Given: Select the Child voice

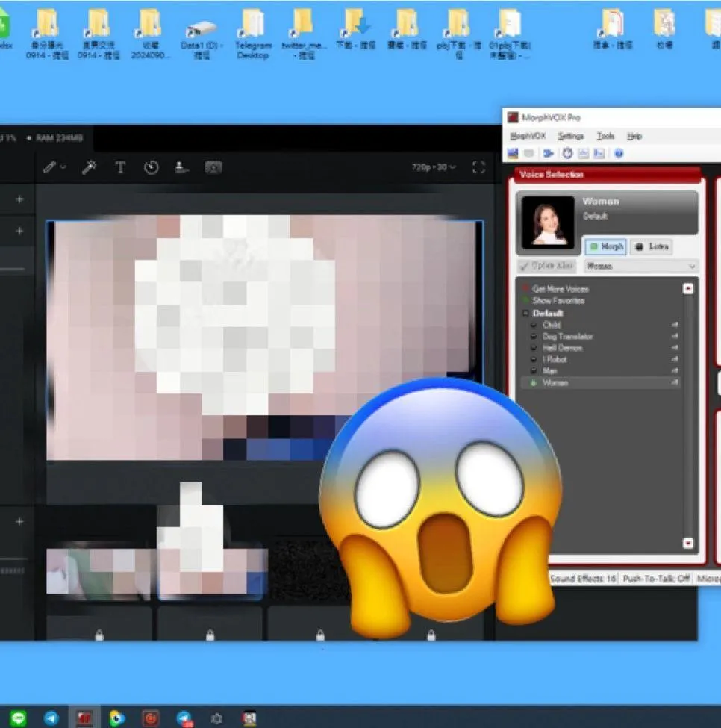Looking at the screenshot, I should tap(552, 325).
